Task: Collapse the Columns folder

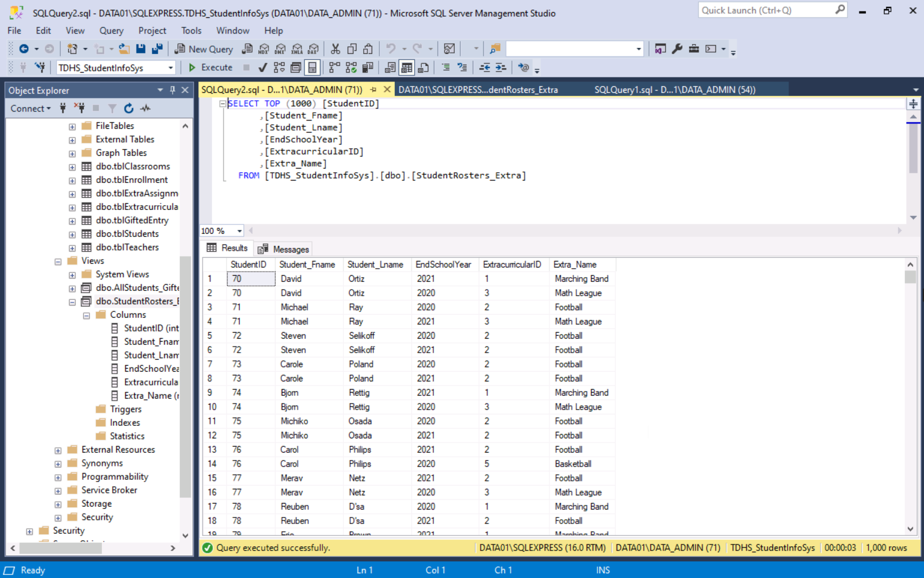Action: tap(86, 315)
